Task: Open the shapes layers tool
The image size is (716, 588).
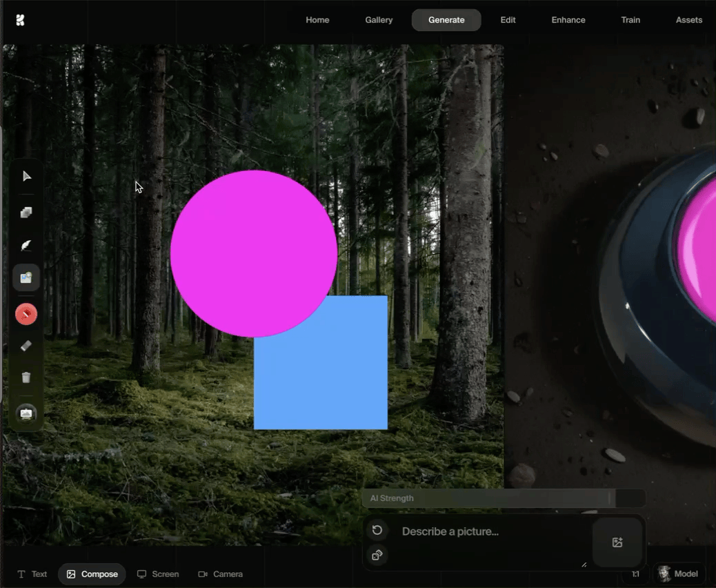Action: click(26, 213)
